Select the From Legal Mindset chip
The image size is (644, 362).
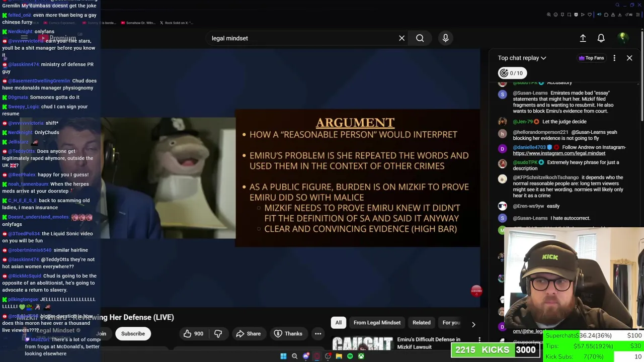(377, 323)
